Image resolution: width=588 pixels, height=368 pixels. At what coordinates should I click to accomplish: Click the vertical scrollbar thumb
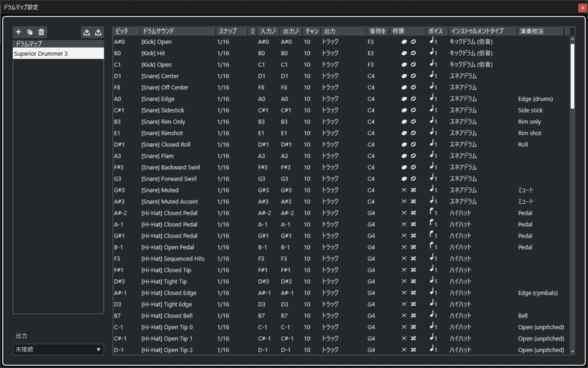coord(572,76)
